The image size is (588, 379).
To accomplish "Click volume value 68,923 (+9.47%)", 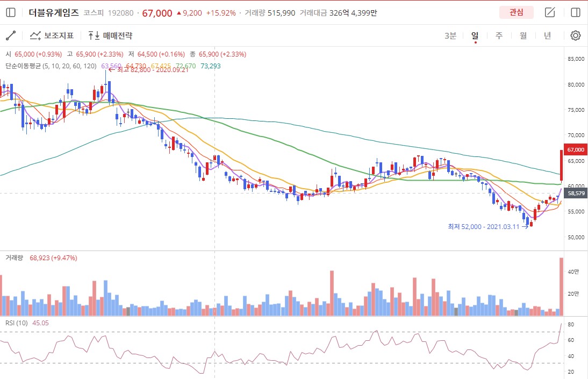I will tap(53, 258).
